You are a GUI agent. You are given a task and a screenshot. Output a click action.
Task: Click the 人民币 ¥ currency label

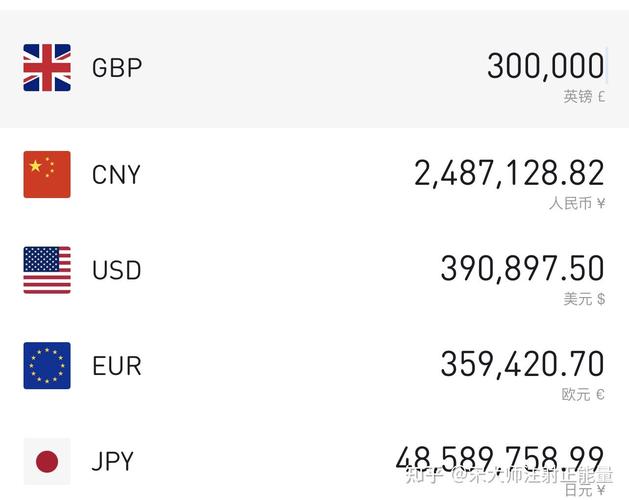[577, 203]
